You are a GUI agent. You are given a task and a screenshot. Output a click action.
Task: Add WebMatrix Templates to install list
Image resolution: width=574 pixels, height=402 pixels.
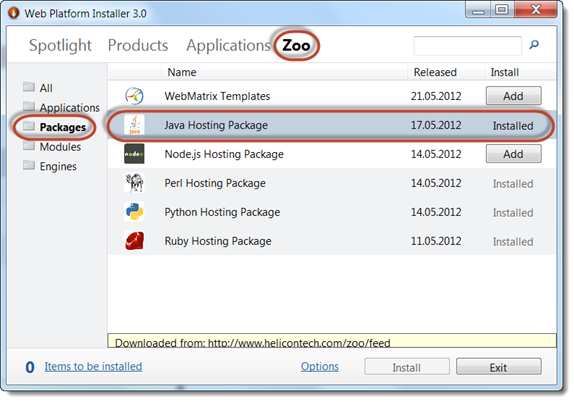coord(513,96)
